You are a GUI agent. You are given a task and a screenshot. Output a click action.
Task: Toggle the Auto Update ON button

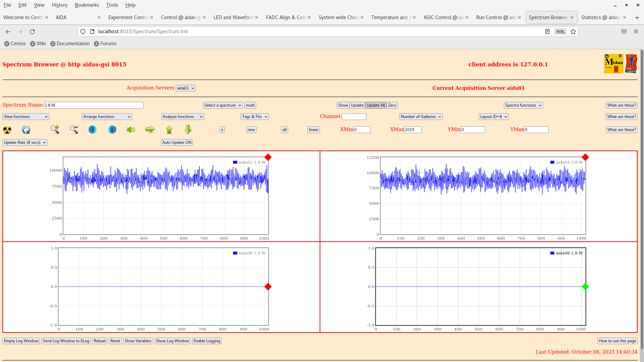click(x=177, y=142)
